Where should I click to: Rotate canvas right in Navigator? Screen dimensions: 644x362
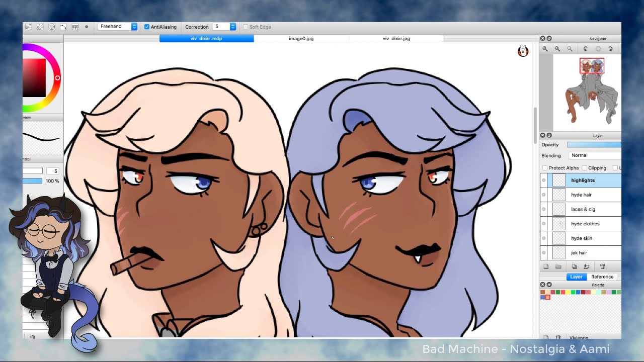pyautogui.click(x=610, y=49)
